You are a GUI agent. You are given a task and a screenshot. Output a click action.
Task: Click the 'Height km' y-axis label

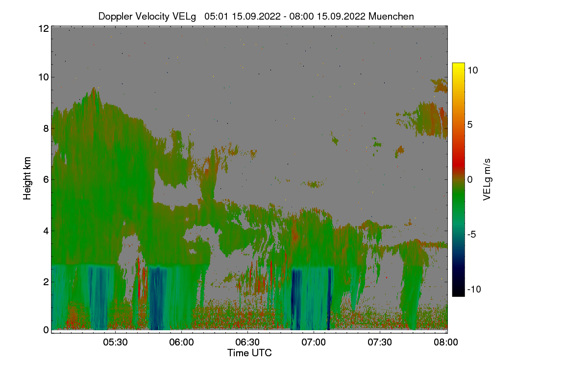tap(27, 178)
